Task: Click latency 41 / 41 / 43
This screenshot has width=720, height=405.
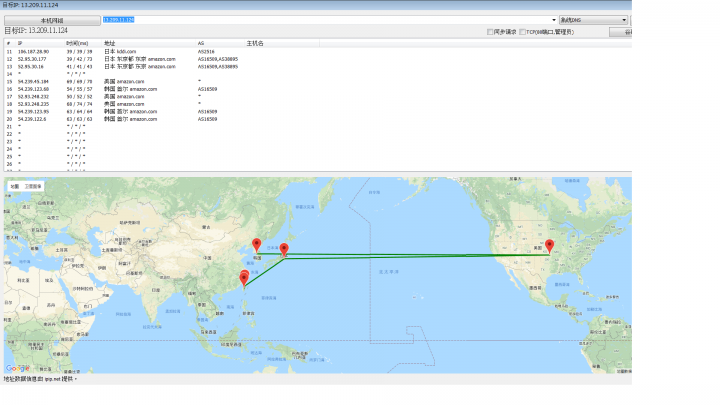Action: pyautogui.click(x=79, y=67)
